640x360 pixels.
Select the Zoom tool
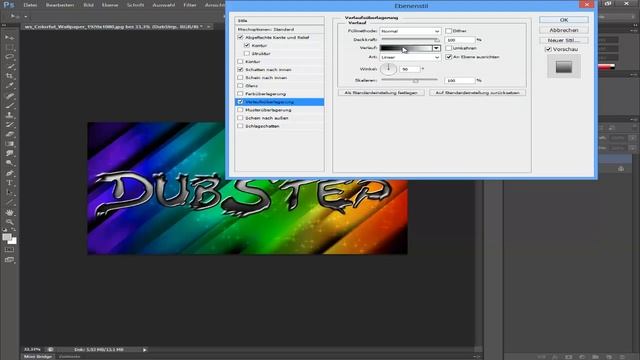[x=9, y=222]
